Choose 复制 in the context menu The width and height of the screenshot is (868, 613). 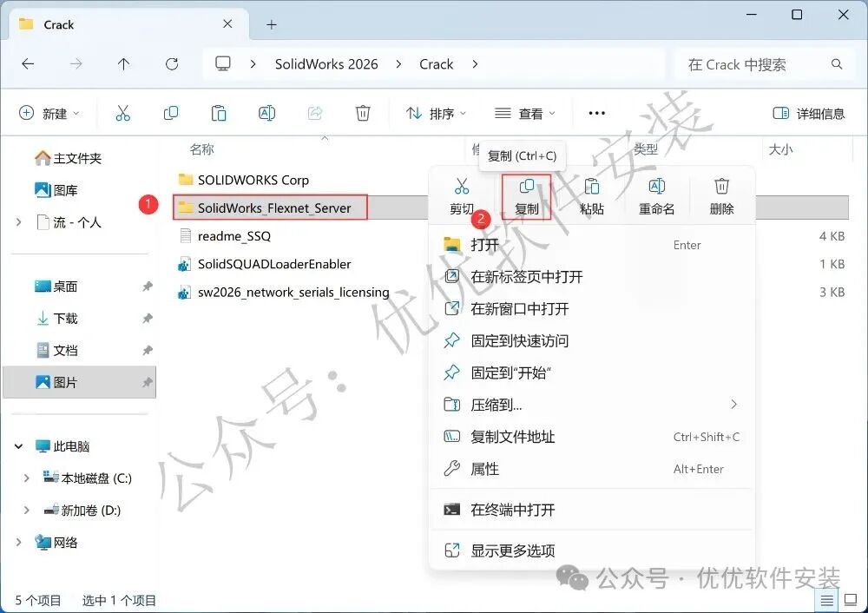[x=527, y=196]
